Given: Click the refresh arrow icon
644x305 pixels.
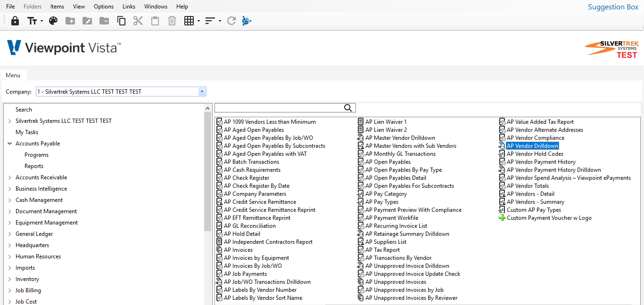Looking at the screenshot, I should [x=231, y=21].
